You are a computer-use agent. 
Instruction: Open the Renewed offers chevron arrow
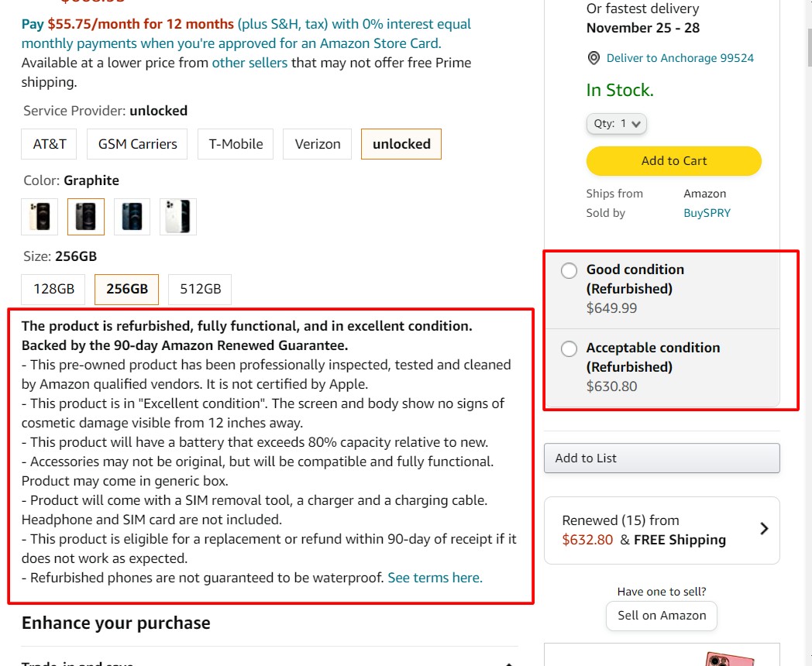coord(764,529)
